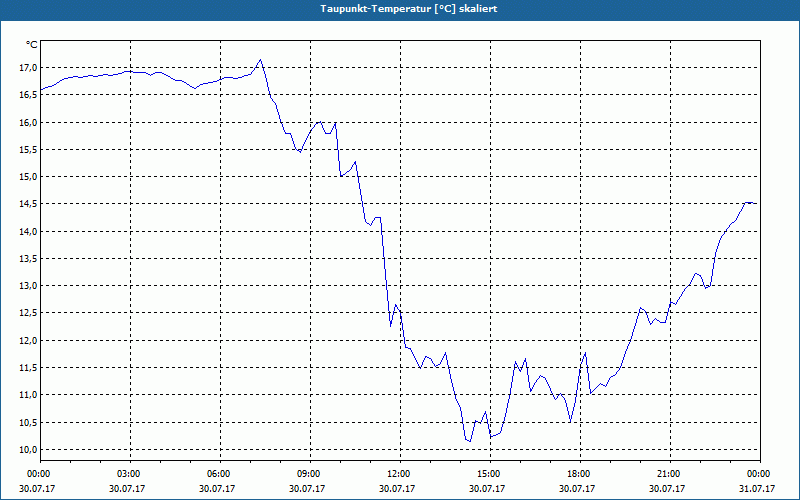This screenshot has width=800, height=500.
Task: Click the 09:00 time label
Action: pyautogui.click(x=310, y=474)
